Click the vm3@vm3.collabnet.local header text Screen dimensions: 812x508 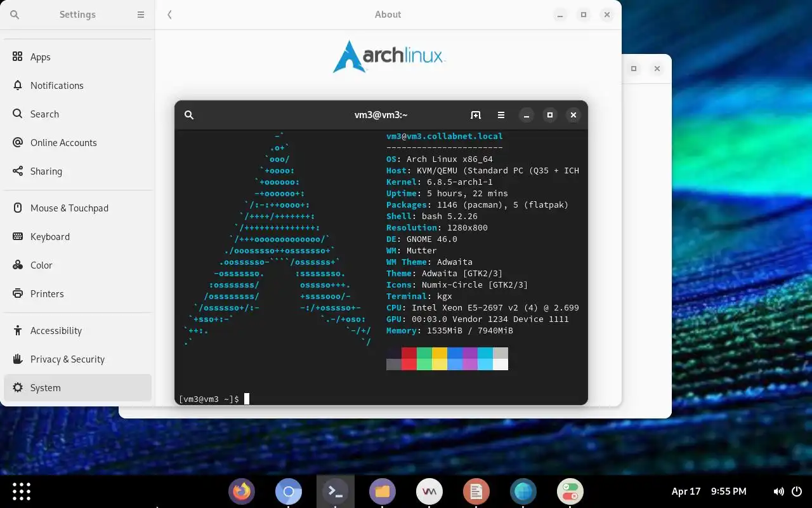444,136
